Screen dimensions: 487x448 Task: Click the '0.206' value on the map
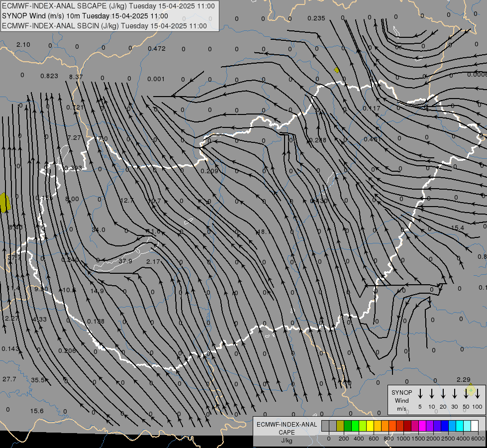point(67,351)
